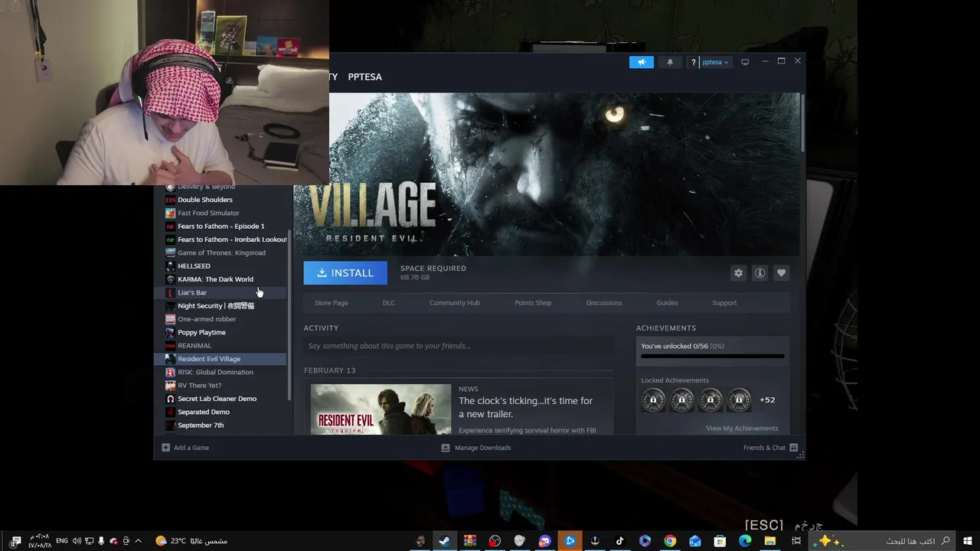
Task: Click the game page vertical scrollbar
Action: (x=802, y=122)
